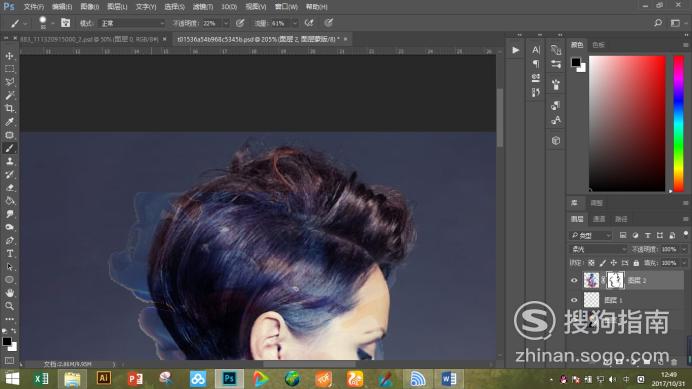Hide layer 1 with eye icon
This screenshot has height=389, width=692.
coord(574,300)
